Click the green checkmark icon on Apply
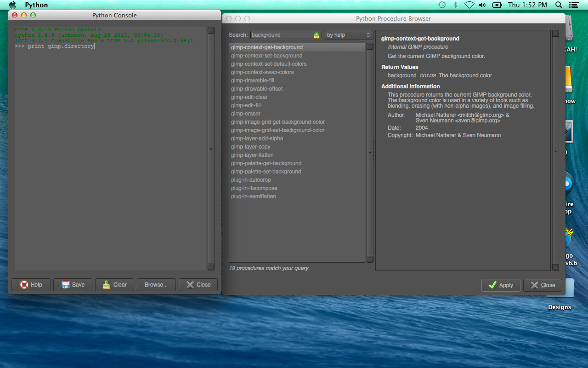 point(492,285)
